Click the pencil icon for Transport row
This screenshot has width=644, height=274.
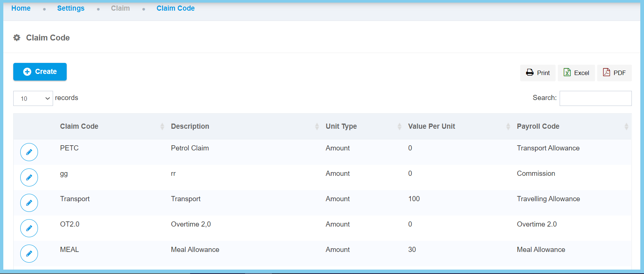(x=29, y=203)
